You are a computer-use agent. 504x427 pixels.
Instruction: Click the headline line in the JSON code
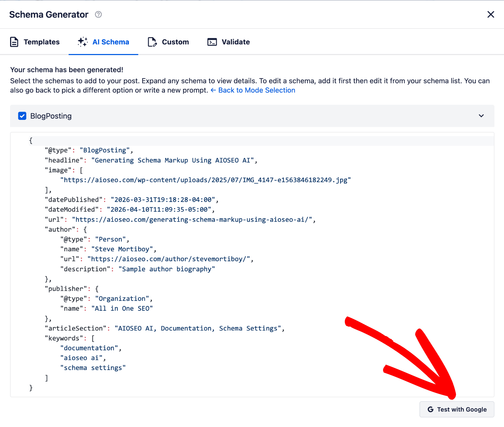[x=151, y=160]
